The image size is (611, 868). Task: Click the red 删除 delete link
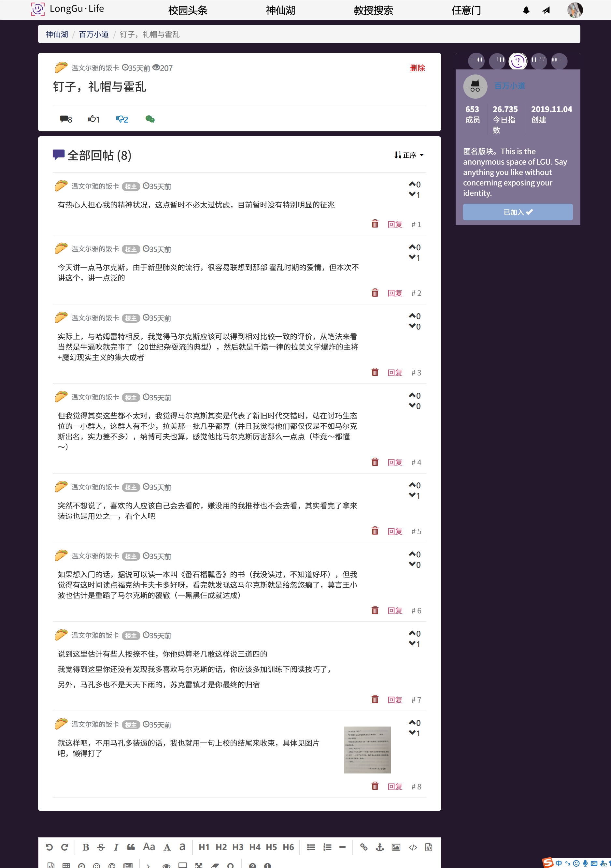tap(417, 68)
